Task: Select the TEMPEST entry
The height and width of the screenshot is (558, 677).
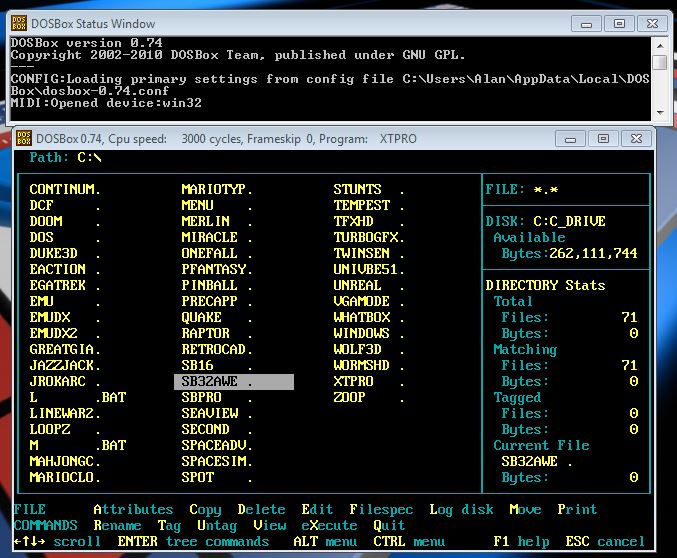Action: click(x=369, y=206)
